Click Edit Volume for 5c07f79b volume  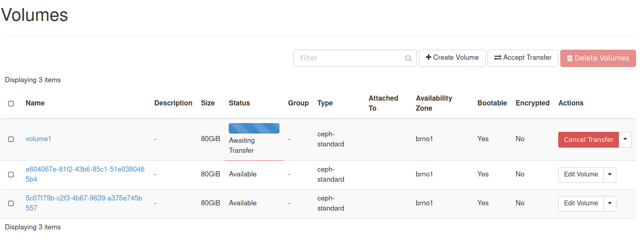[581, 203]
